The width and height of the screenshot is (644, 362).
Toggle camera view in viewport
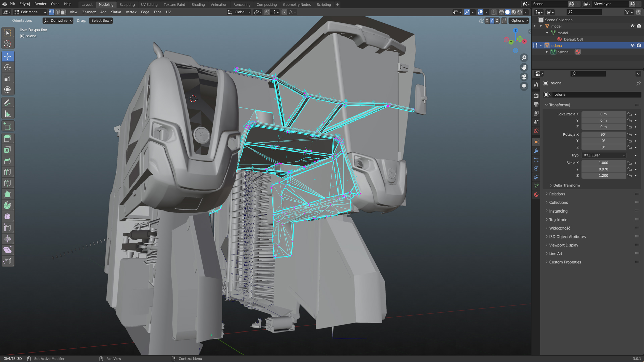tap(524, 77)
